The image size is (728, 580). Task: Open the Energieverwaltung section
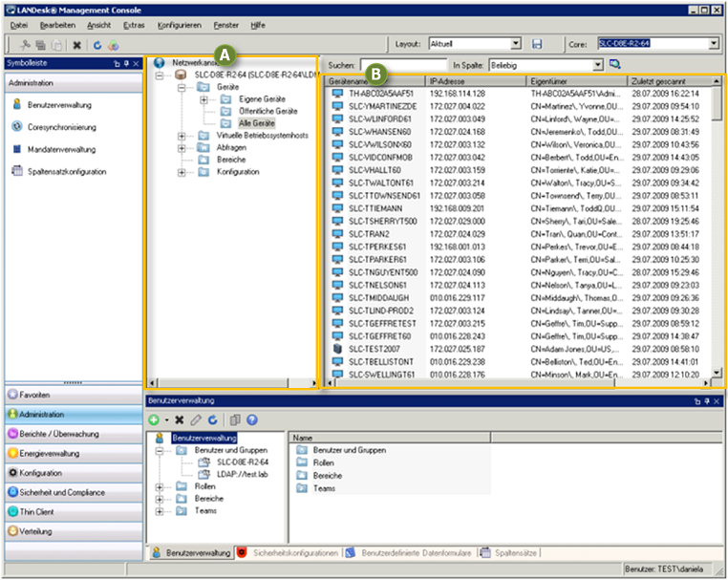coord(74,453)
